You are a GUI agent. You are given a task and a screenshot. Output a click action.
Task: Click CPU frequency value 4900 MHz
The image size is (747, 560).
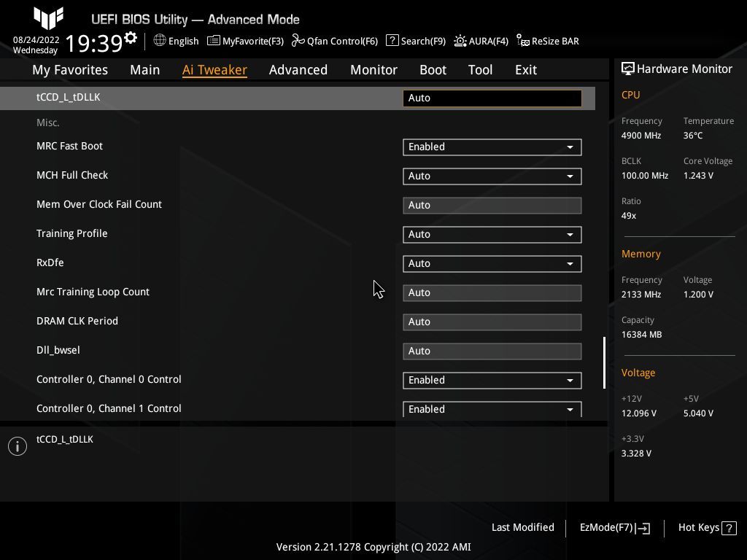coord(640,136)
